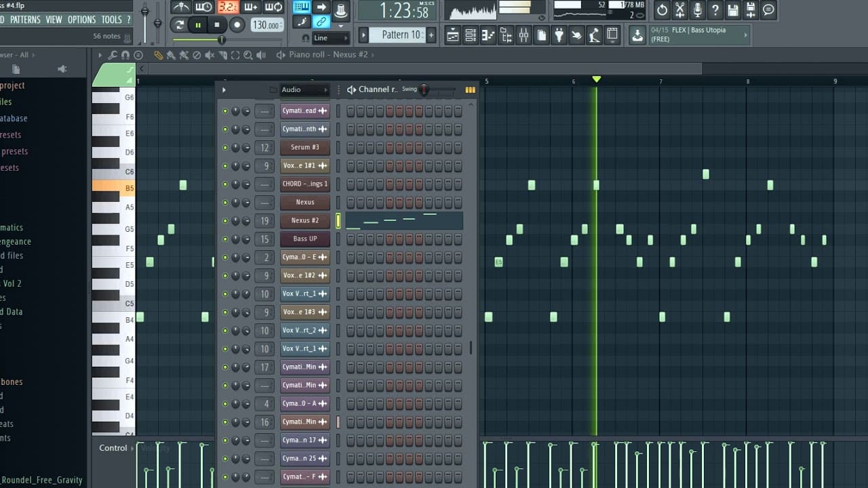The image size is (868, 488).
Task: Click the Nexus #2 channel button
Action: click(305, 221)
